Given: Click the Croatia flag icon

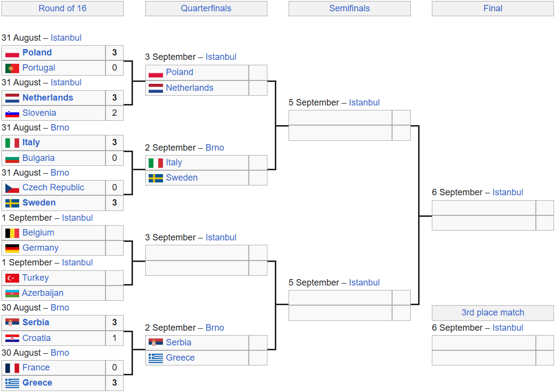Looking at the screenshot, I should pos(12,338).
